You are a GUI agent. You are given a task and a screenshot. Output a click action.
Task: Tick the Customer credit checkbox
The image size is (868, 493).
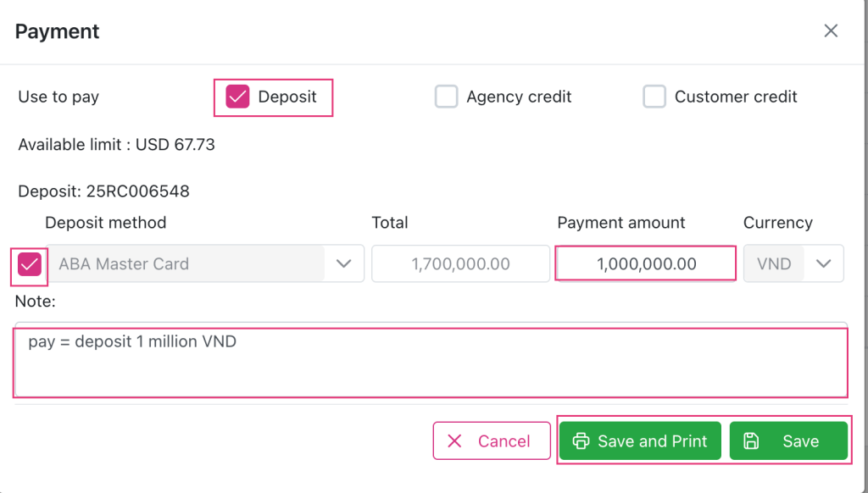[x=654, y=97]
